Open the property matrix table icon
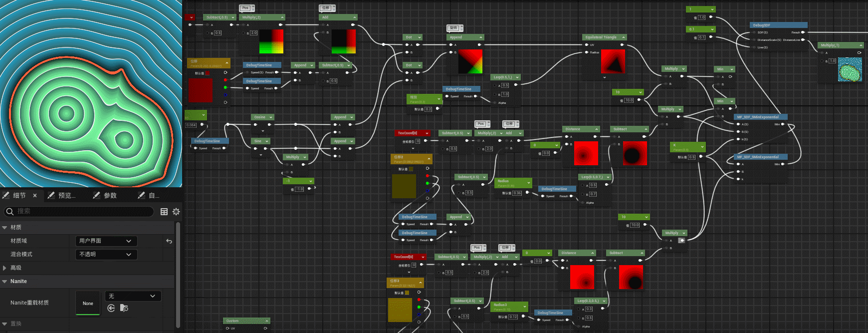 point(164,212)
